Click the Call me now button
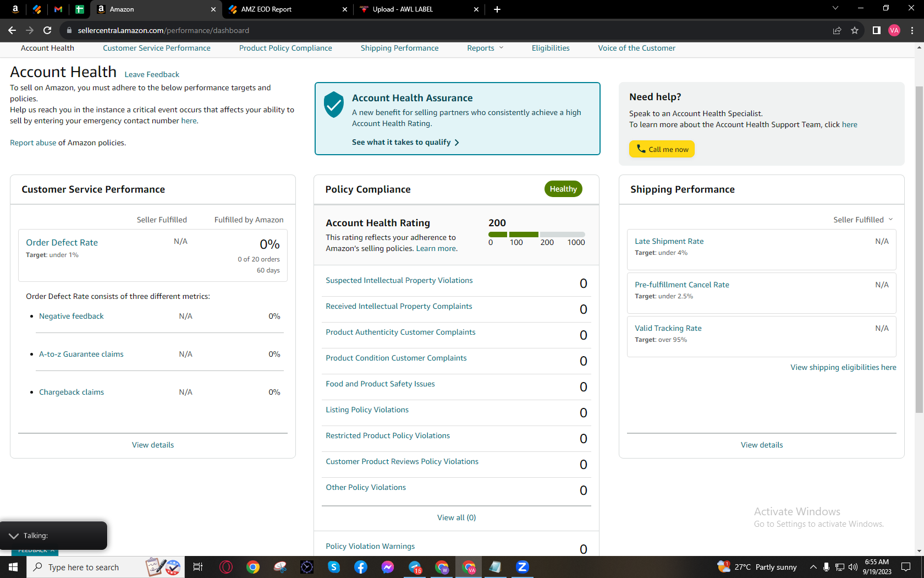Image resolution: width=924 pixels, height=578 pixels. [662, 149]
